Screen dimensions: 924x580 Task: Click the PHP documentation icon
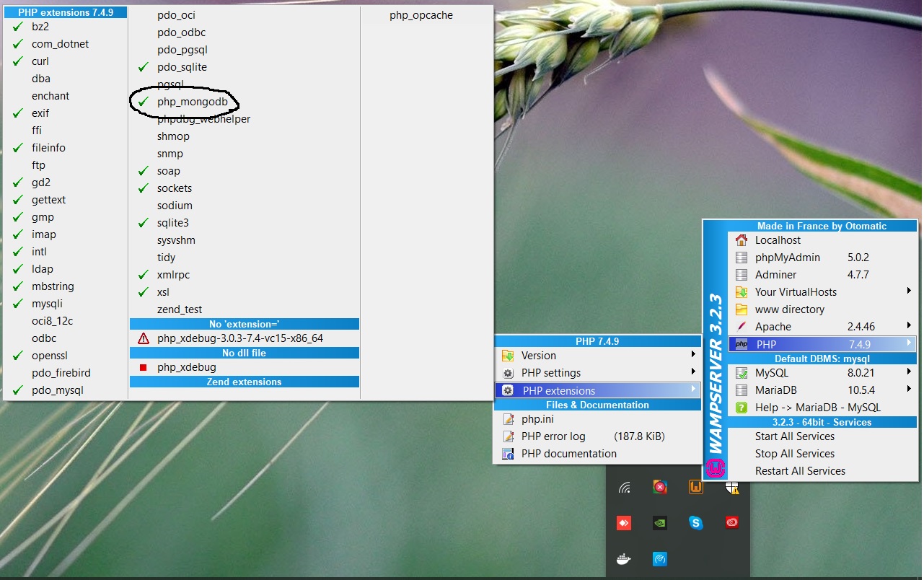(508, 454)
